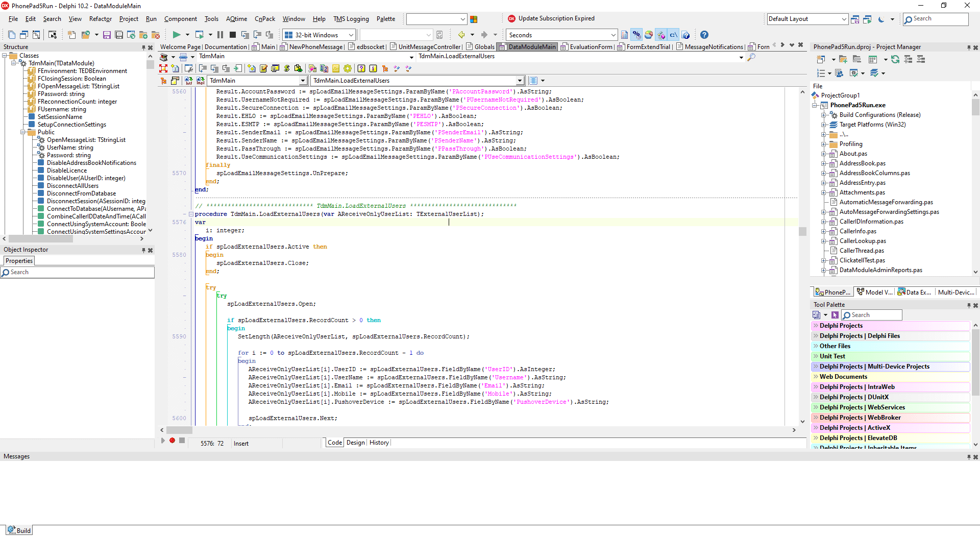This screenshot has width=980, height=536.
Task: Pin the Tool Palette panel
Action: pos(969,305)
